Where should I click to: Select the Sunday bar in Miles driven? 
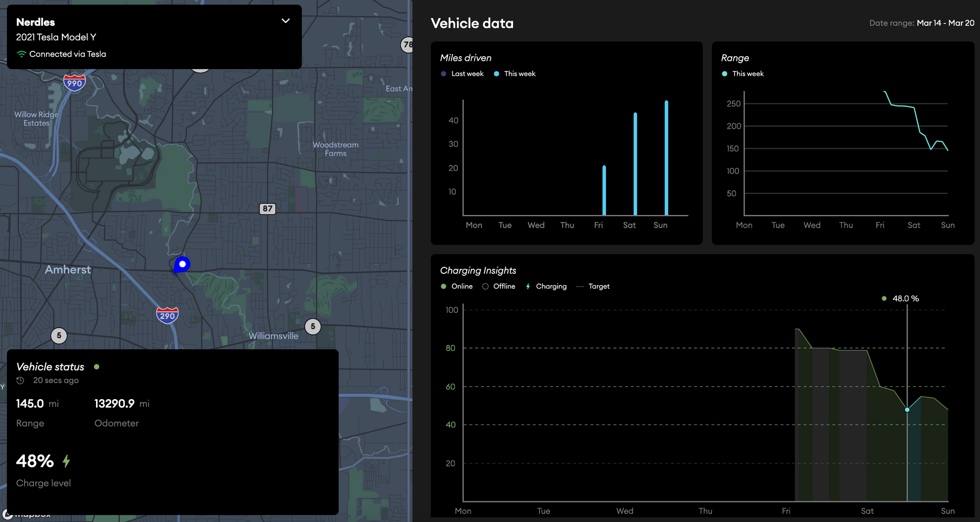coord(666,158)
